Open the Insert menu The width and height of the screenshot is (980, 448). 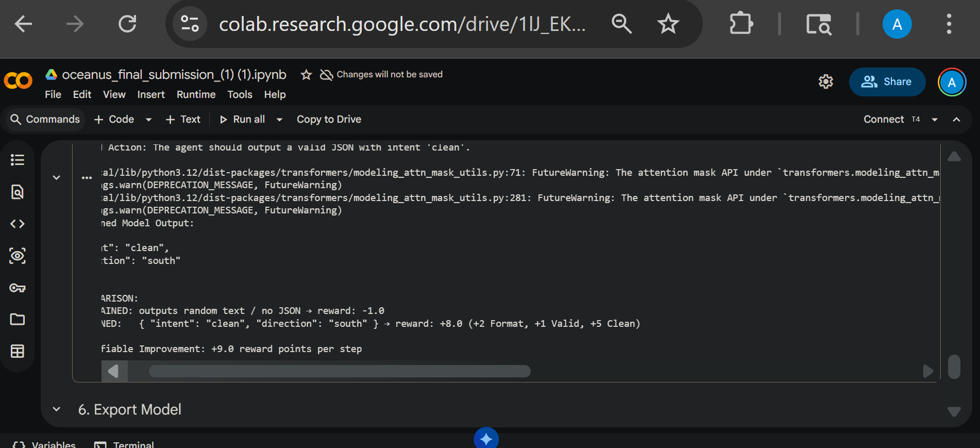point(151,94)
